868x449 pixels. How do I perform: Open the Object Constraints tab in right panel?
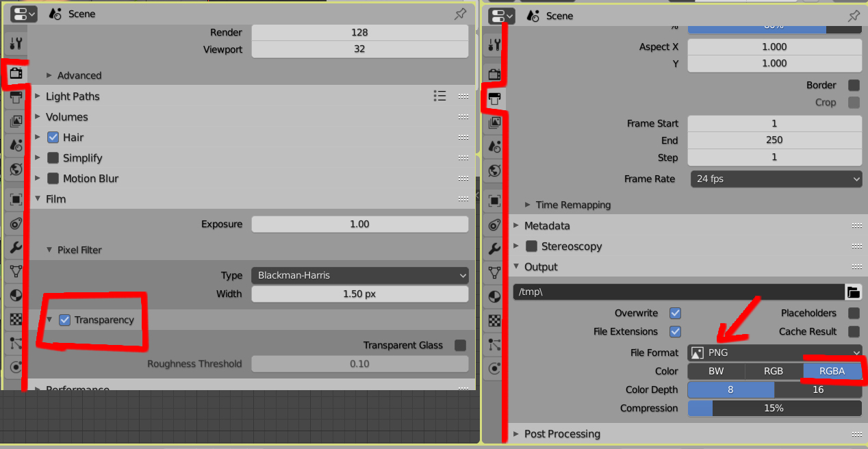pos(496,224)
